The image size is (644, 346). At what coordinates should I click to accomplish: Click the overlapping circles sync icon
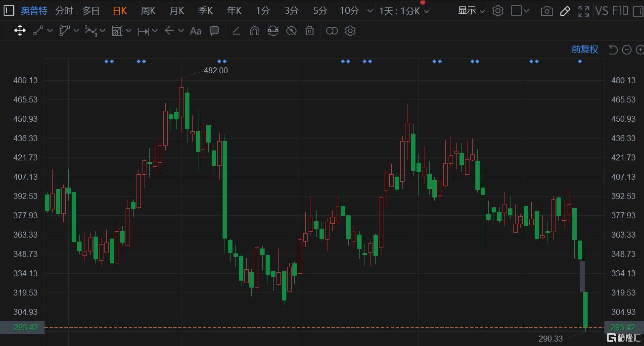(332, 31)
